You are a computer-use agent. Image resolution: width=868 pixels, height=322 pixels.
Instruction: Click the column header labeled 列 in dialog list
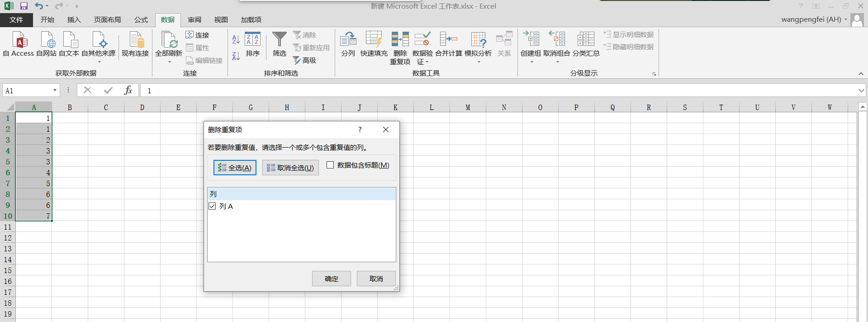[x=302, y=194]
